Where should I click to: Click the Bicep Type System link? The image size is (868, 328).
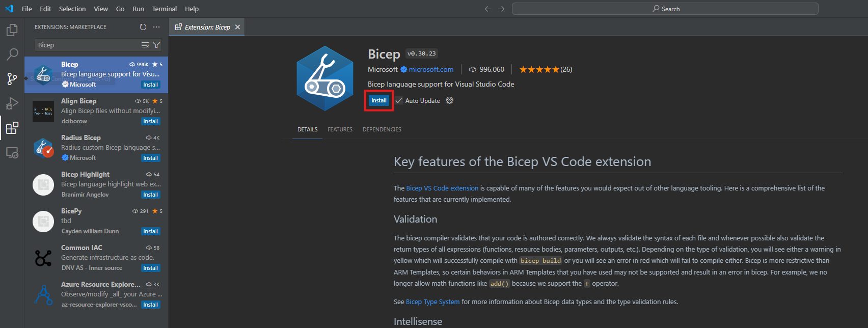tap(432, 302)
